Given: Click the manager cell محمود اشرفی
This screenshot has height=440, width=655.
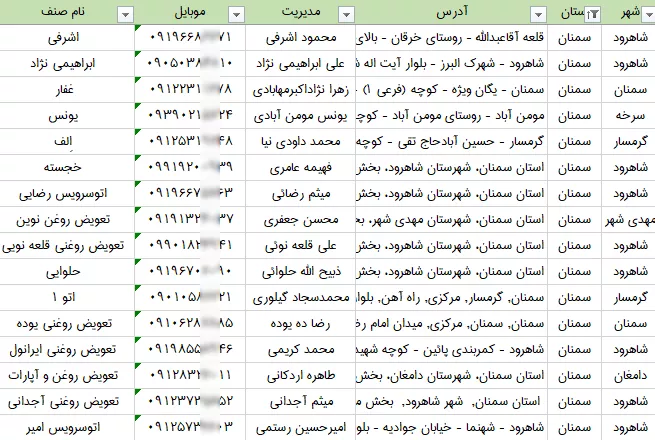Looking at the screenshot, I should pos(300,38).
